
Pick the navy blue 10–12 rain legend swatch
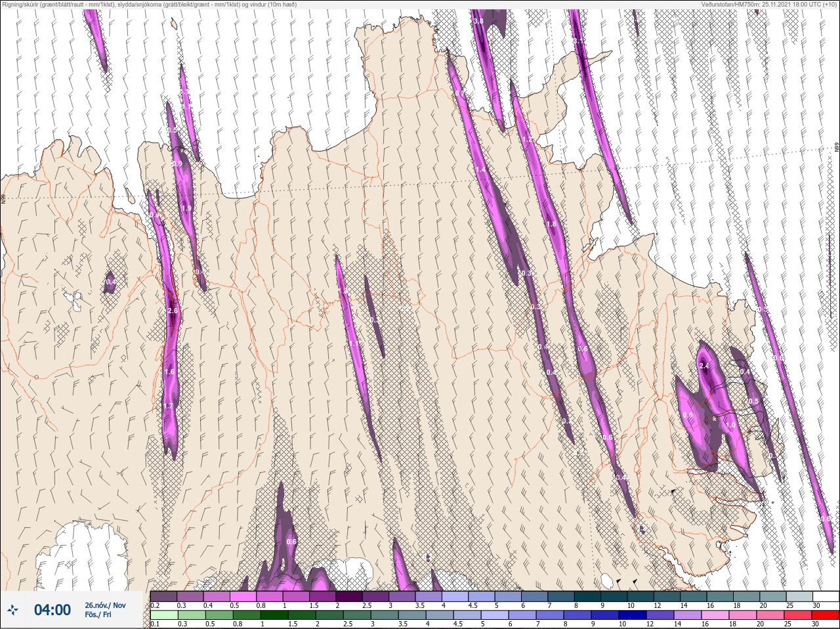click(633, 615)
